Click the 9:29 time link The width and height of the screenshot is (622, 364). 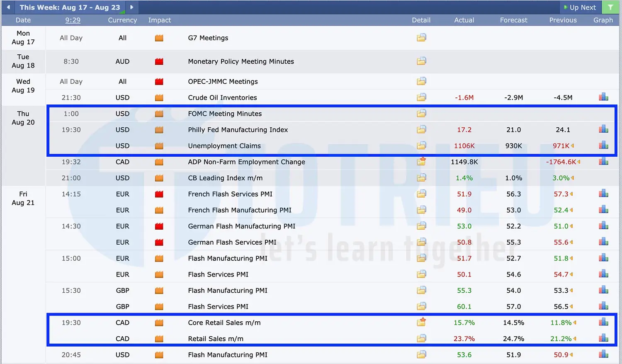click(x=73, y=20)
